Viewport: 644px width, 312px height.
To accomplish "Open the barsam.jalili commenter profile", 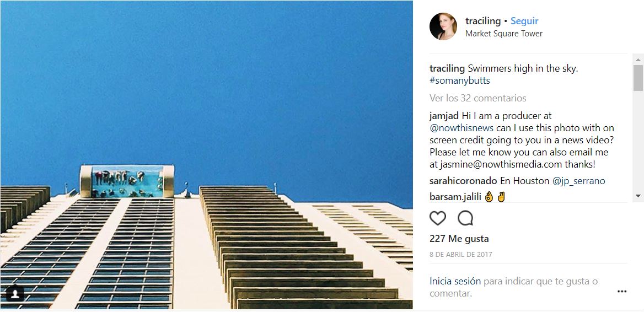I will [x=455, y=197].
